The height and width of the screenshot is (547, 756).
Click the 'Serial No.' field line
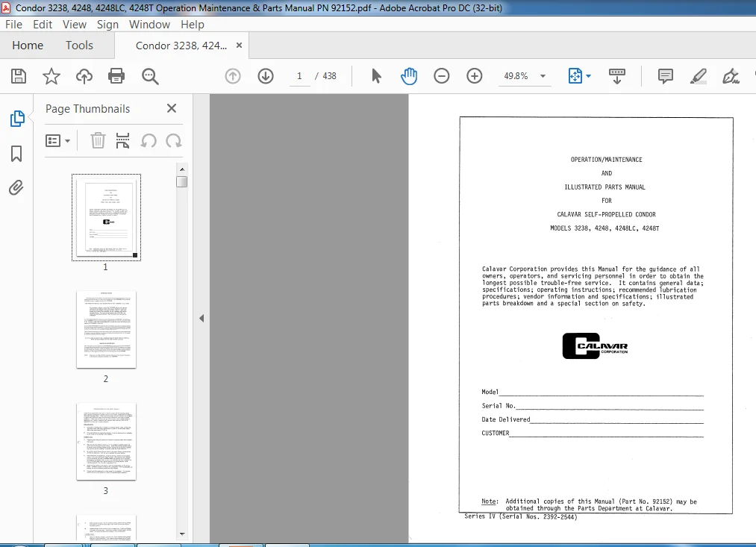coord(593,406)
